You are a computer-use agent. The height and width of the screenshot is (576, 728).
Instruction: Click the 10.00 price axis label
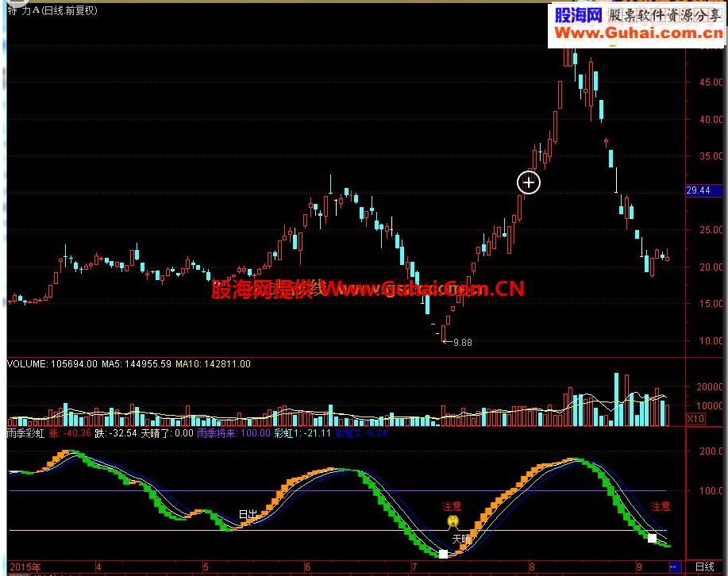(711, 341)
